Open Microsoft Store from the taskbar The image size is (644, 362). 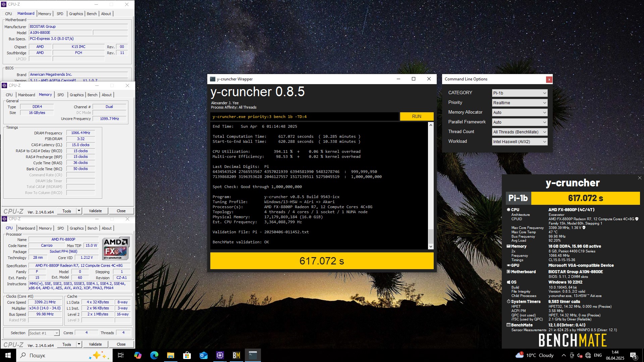[x=187, y=355]
